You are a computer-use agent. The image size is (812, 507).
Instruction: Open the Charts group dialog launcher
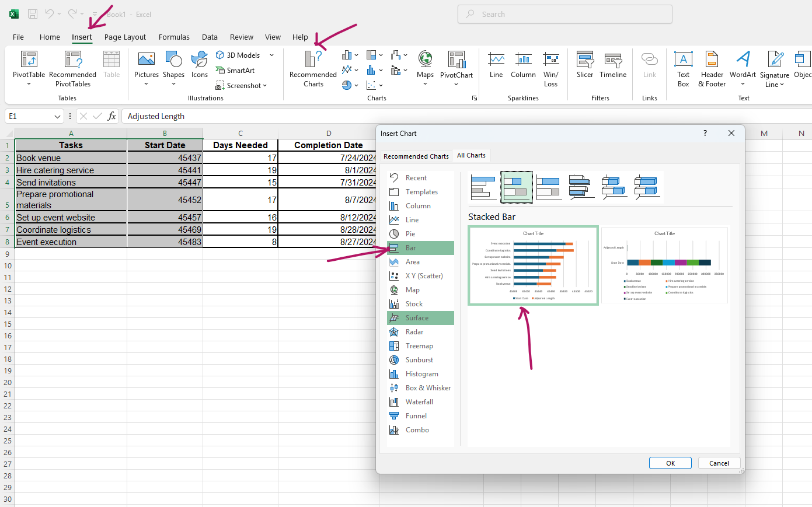(475, 98)
